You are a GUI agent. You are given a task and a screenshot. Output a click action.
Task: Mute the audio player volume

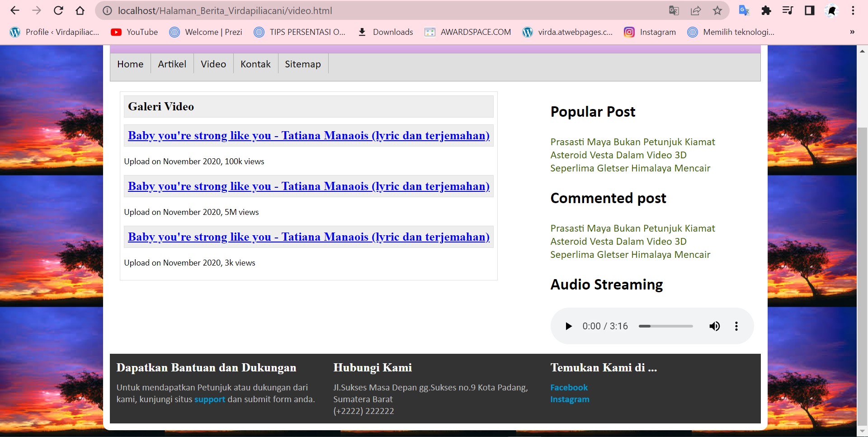pyautogui.click(x=714, y=326)
